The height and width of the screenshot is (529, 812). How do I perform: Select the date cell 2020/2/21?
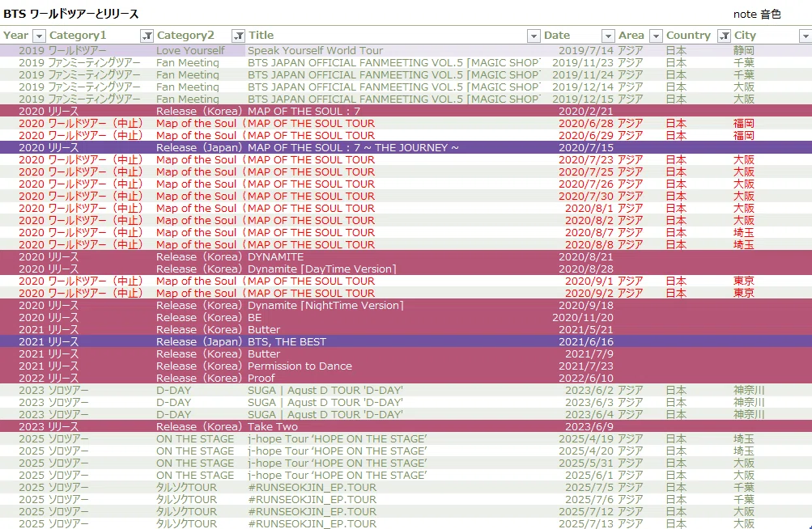585,112
